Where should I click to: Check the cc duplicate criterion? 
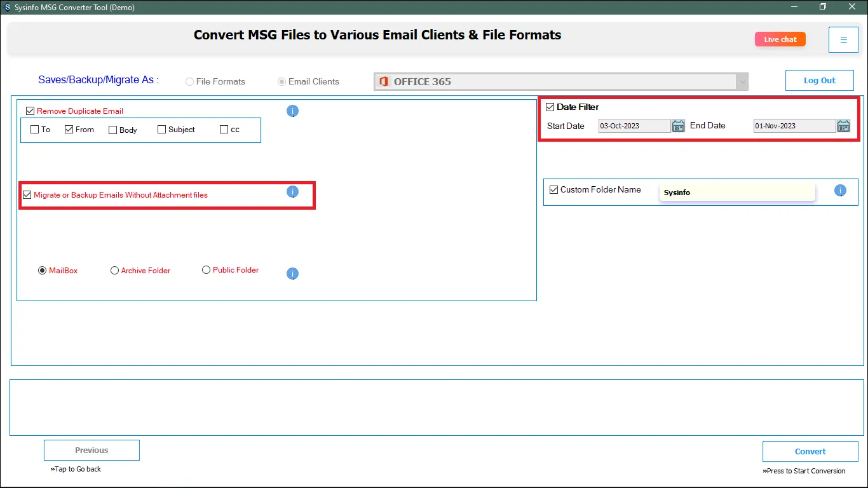(x=224, y=130)
